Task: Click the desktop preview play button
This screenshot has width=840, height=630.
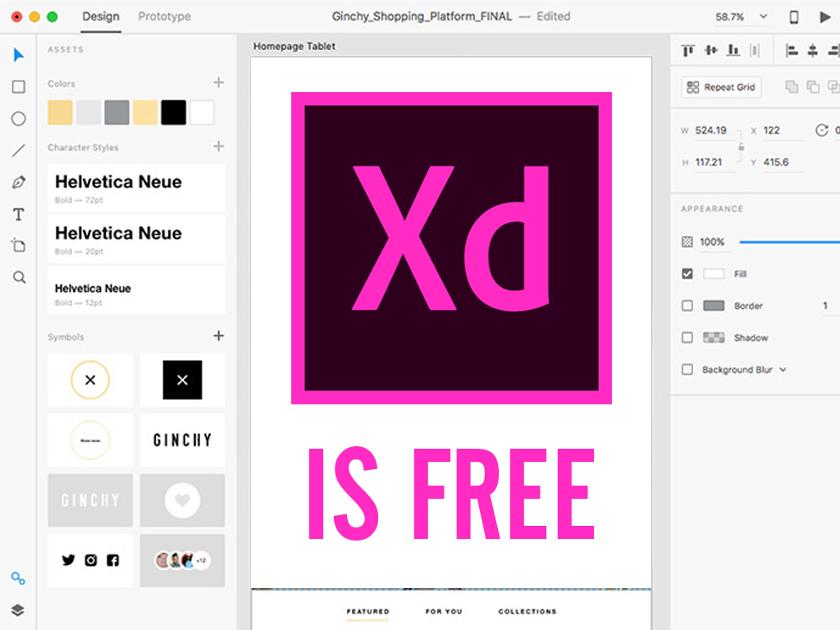Action: coord(825,17)
